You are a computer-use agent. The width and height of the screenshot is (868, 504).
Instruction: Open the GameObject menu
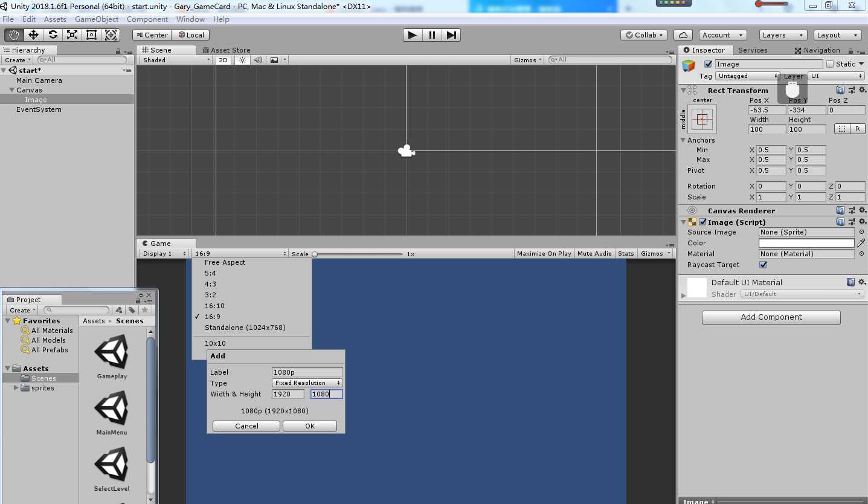97,19
